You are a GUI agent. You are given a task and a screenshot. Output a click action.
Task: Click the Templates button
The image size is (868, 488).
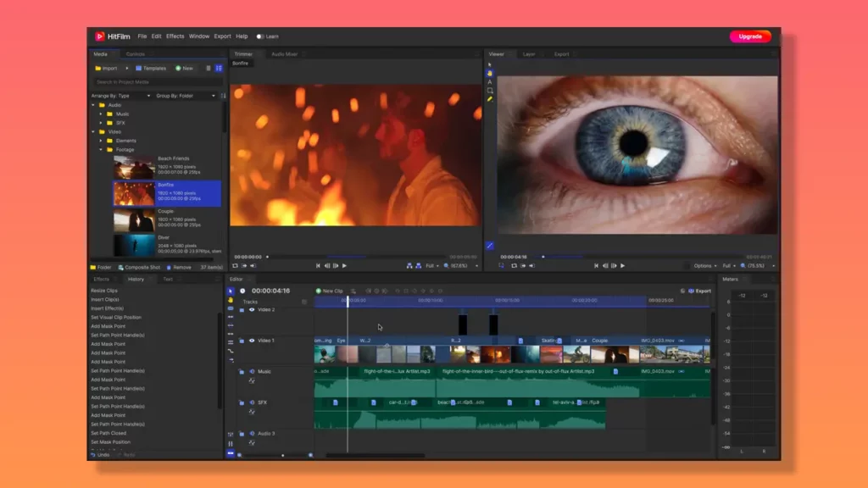(x=151, y=68)
